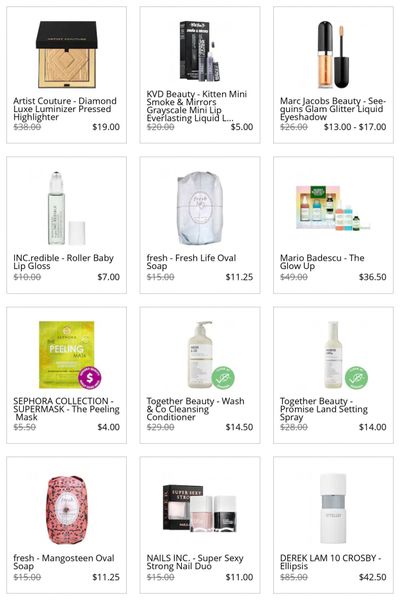
Task: Open the Artist Couture Diamond Luxe highlighter image
Action: click(67, 54)
